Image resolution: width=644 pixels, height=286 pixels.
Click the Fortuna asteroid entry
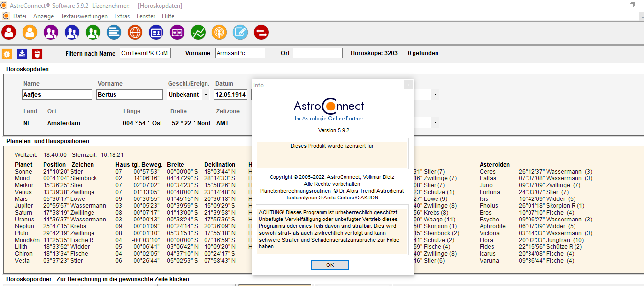pyautogui.click(x=490, y=192)
